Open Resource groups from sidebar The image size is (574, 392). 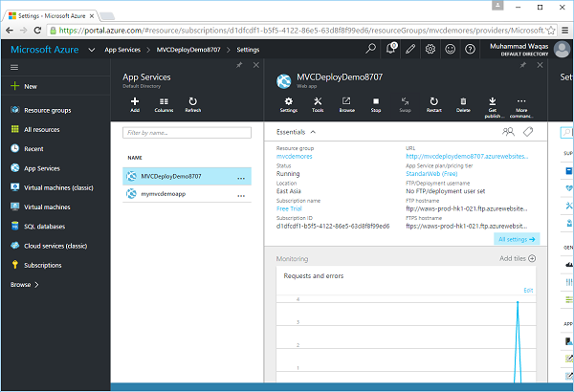coord(47,110)
